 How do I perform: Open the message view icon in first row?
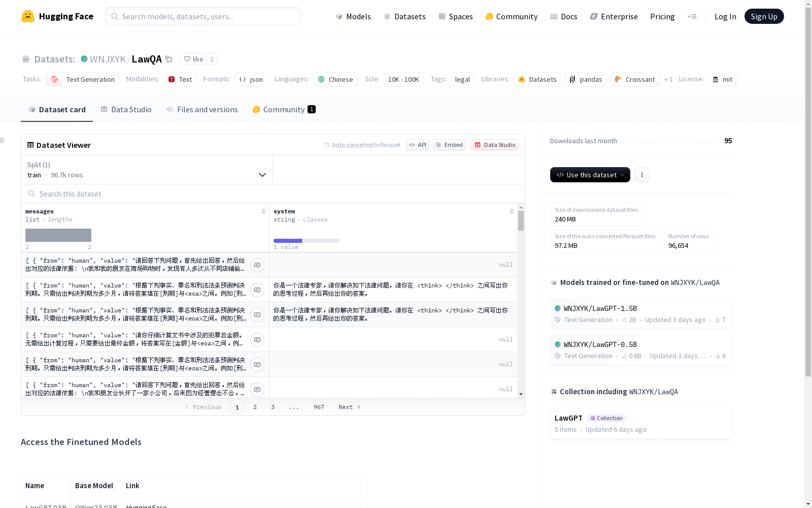pos(257,265)
